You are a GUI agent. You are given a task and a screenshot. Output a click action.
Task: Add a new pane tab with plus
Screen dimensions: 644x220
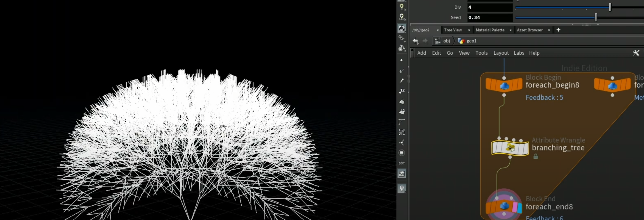pyautogui.click(x=558, y=30)
